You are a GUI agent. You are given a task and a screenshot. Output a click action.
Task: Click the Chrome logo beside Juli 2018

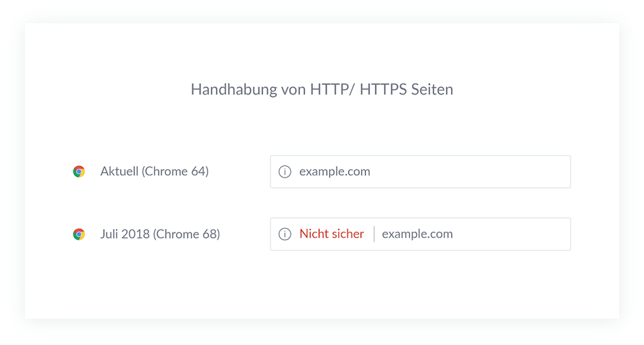click(x=79, y=234)
